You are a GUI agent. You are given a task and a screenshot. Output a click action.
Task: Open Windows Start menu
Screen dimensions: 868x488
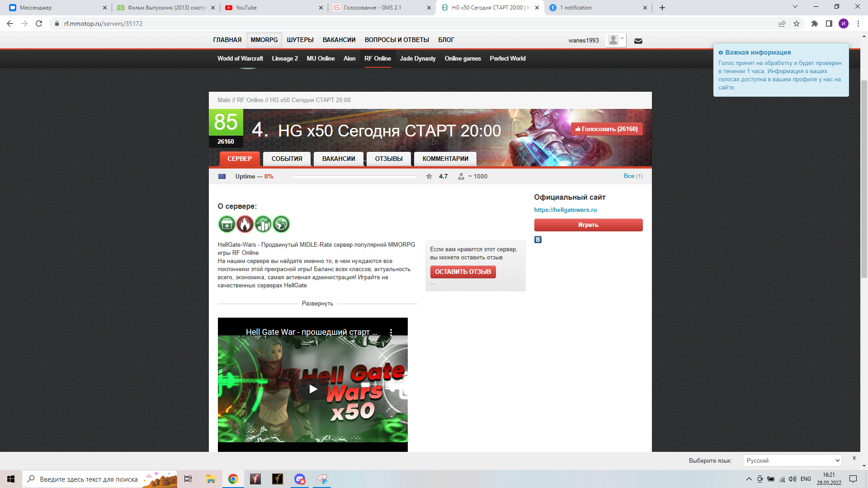[x=11, y=479]
